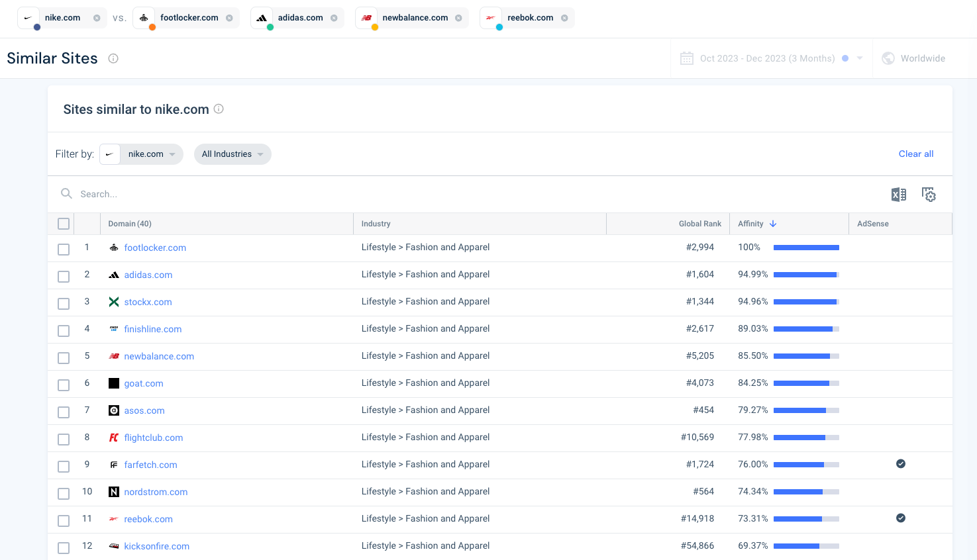Click the search magnifier icon

click(66, 193)
